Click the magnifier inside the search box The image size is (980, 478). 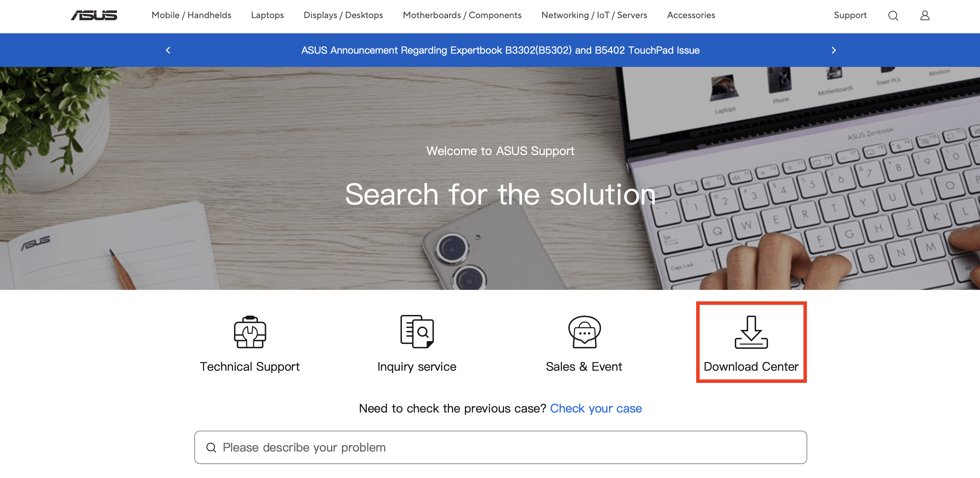[x=211, y=447]
